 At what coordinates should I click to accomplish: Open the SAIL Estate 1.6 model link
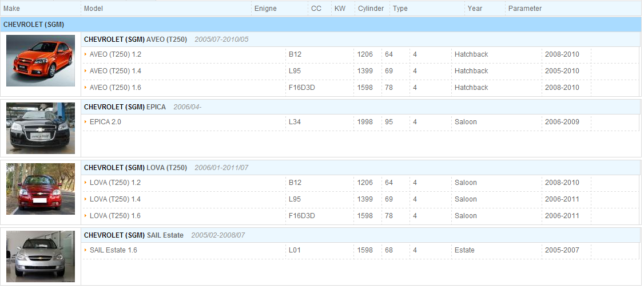113,250
